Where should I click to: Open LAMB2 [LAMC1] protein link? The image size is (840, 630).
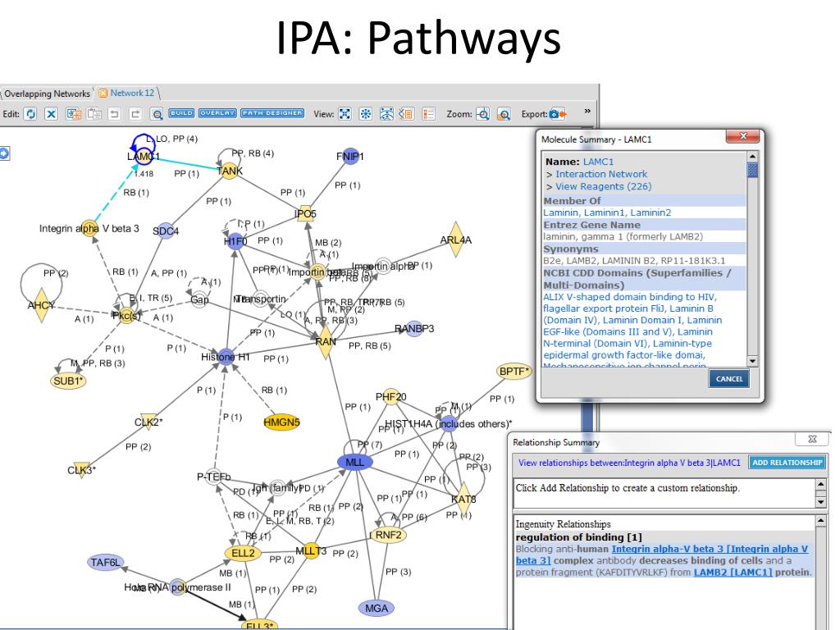click(733, 572)
